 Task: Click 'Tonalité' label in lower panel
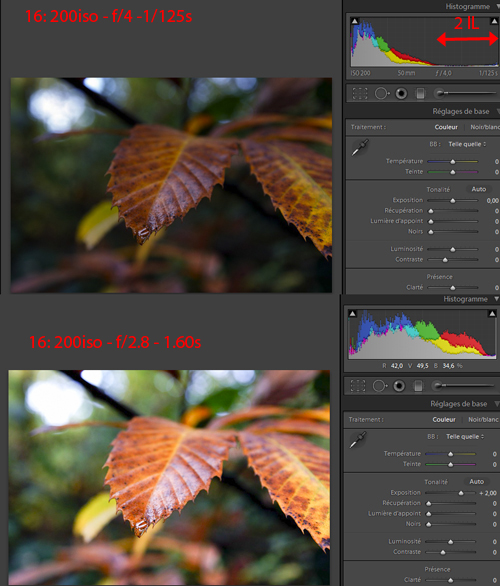click(436, 482)
